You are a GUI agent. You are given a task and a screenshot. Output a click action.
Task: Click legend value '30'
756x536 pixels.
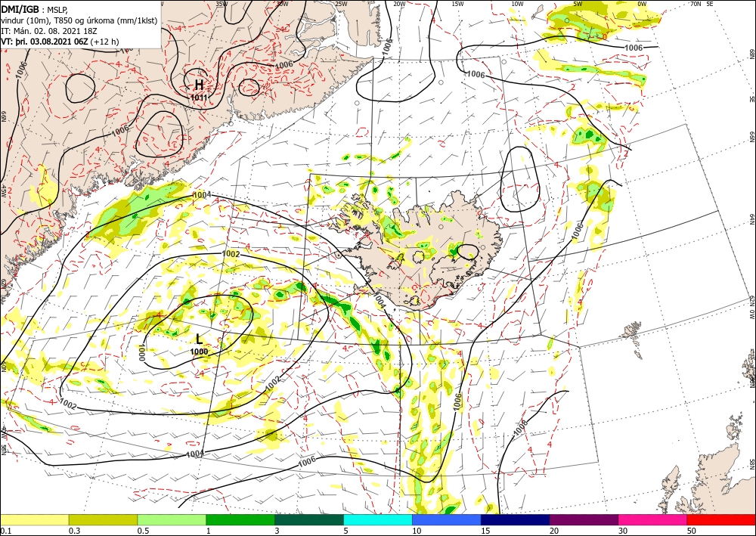point(623,531)
